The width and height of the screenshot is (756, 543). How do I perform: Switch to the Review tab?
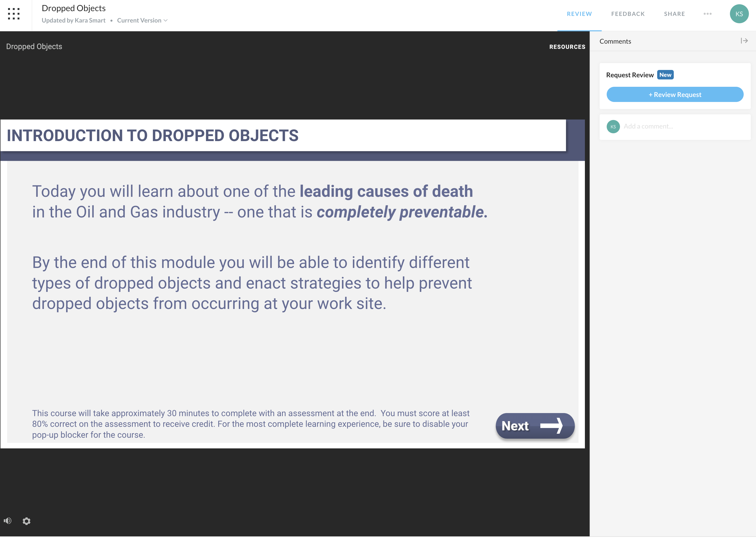click(579, 14)
